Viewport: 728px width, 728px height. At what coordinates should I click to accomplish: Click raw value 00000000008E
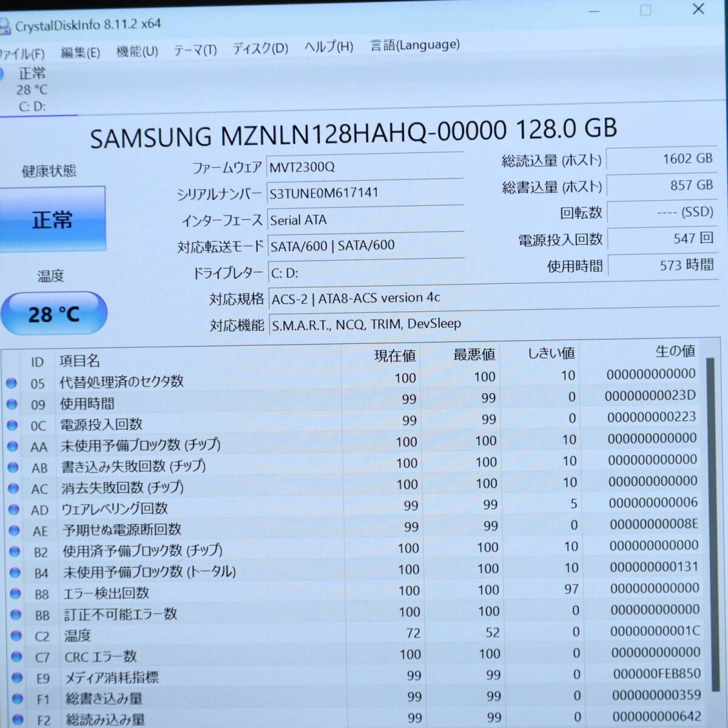click(x=654, y=524)
